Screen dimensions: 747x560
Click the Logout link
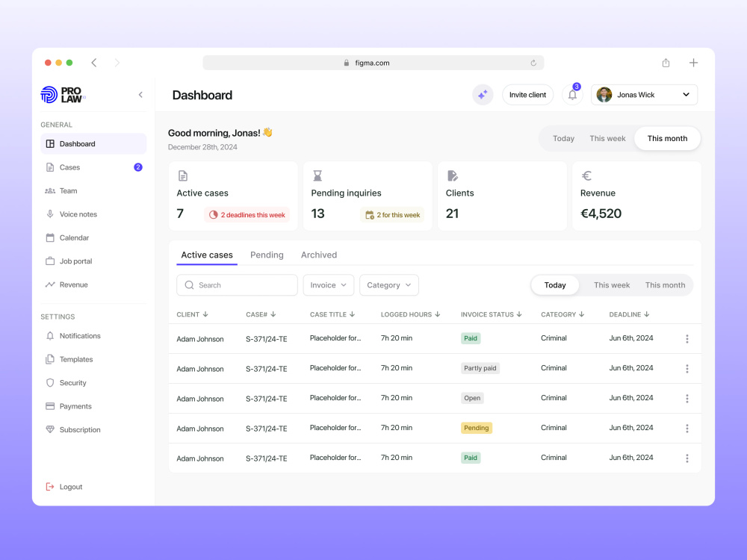pyautogui.click(x=64, y=487)
